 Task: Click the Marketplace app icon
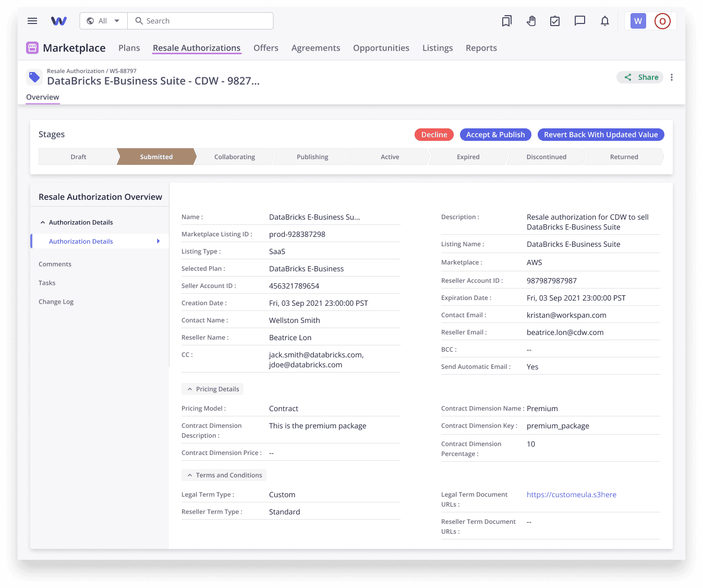32,48
